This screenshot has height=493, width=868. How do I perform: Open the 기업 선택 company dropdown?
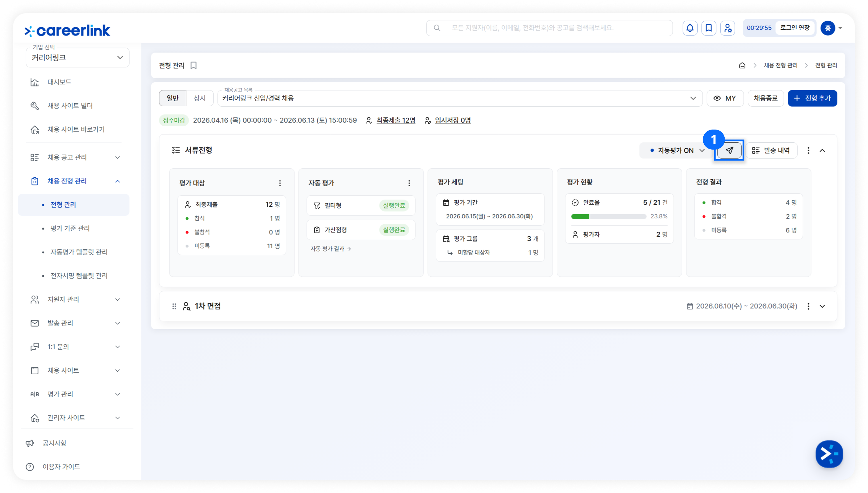78,58
